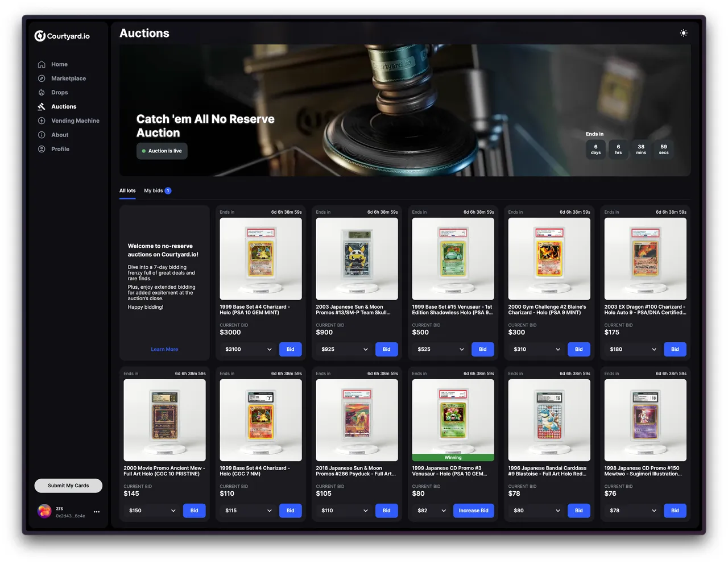
Task: Click the Catch 'em All No Reserve Auction title
Action: pos(205,126)
